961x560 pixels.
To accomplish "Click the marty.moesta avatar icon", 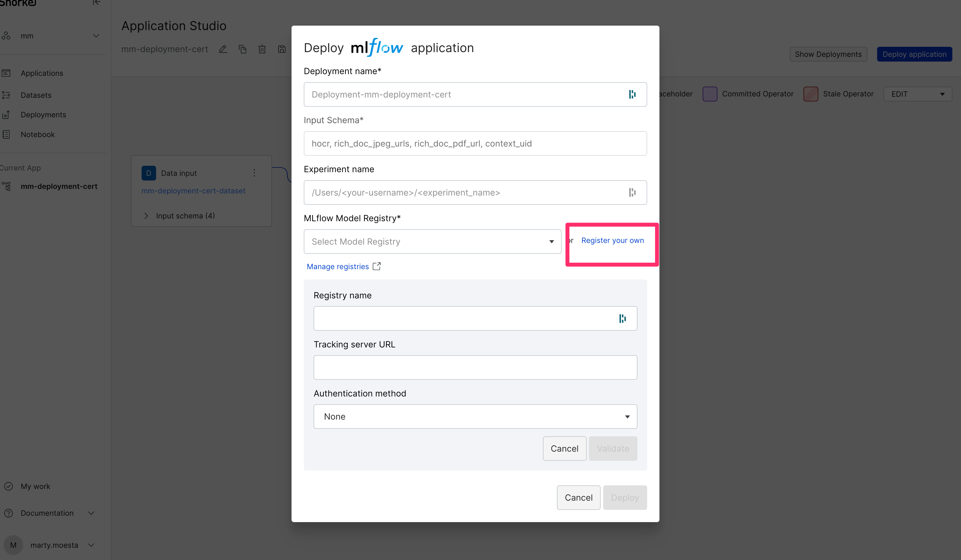I will (13, 545).
